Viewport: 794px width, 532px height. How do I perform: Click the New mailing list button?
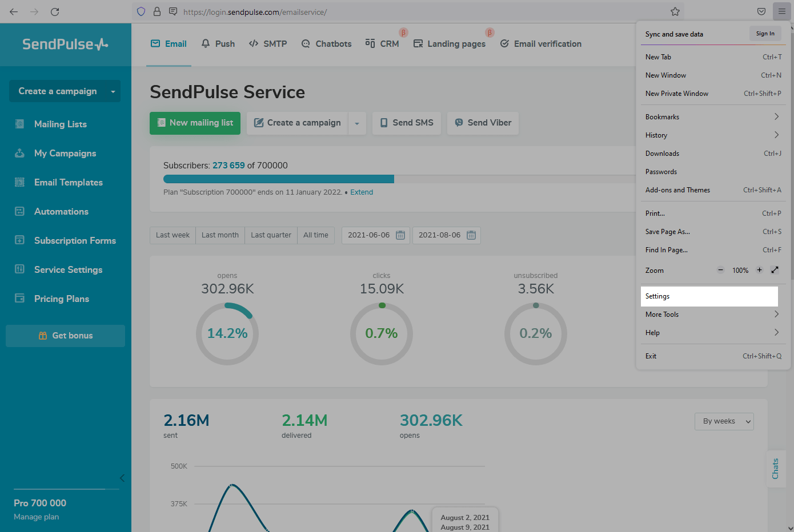[x=195, y=123]
